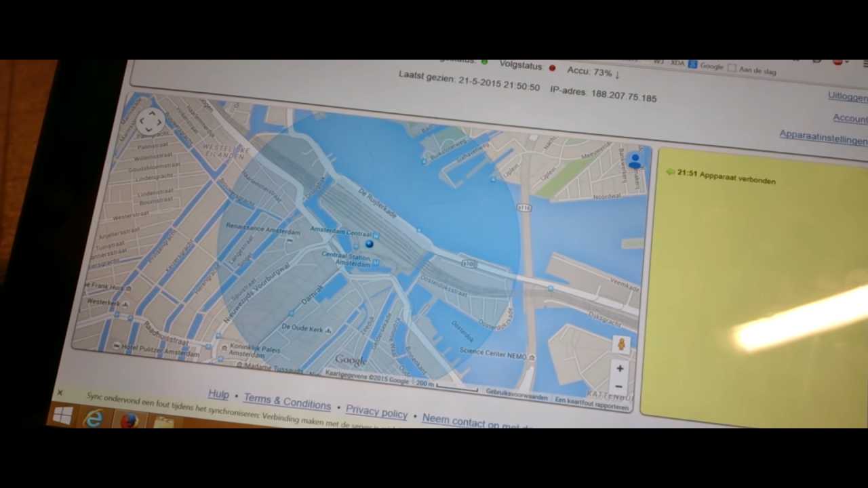Open Terms & Conditions page
Screen dimensions: 868x488
coord(287,401)
